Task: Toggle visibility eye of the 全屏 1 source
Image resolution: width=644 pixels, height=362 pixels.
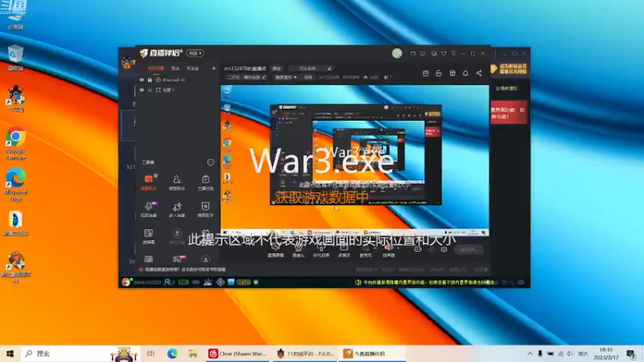Action: click(x=142, y=90)
